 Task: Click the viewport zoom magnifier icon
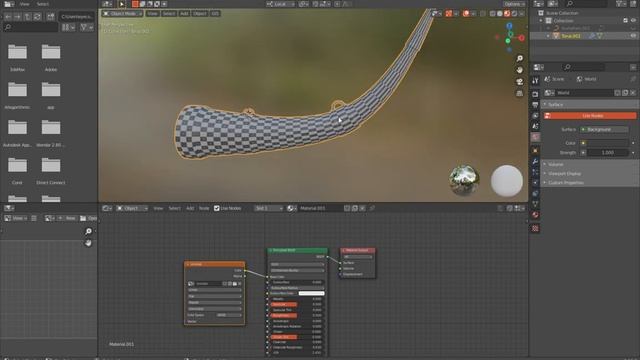click(519, 59)
